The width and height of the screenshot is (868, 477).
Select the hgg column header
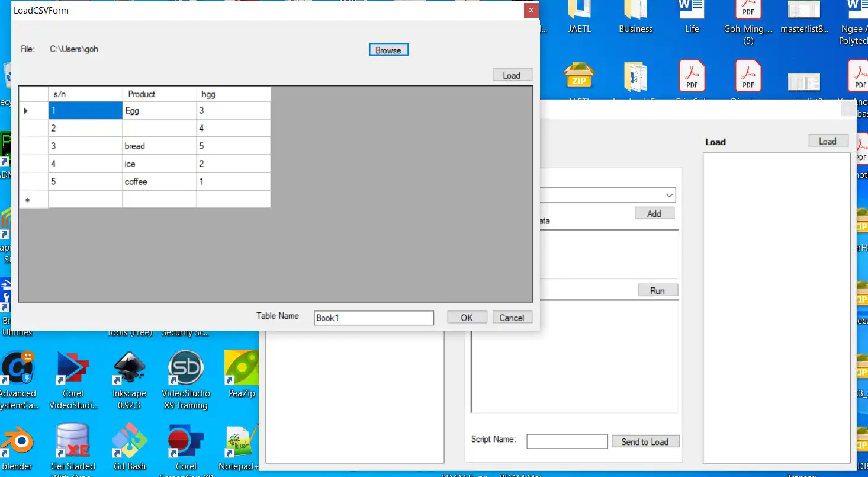tap(233, 94)
